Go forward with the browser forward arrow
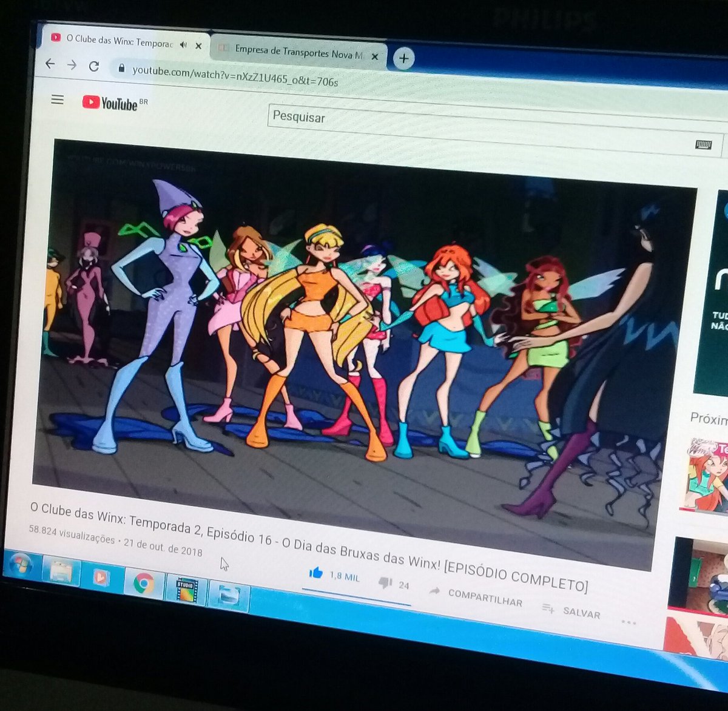This screenshot has width=728, height=711. 72,65
